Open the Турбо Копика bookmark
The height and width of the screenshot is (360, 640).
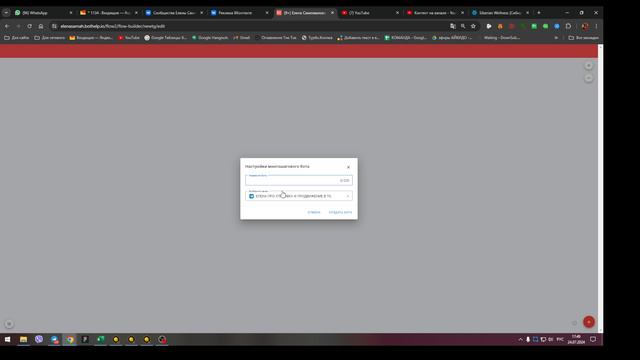click(317, 38)
